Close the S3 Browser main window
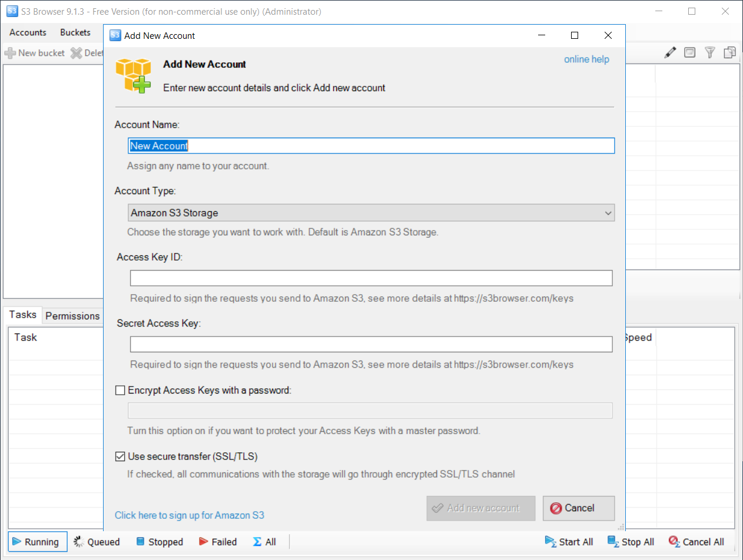This screenshot has width=743, height=560. [725, 11]
